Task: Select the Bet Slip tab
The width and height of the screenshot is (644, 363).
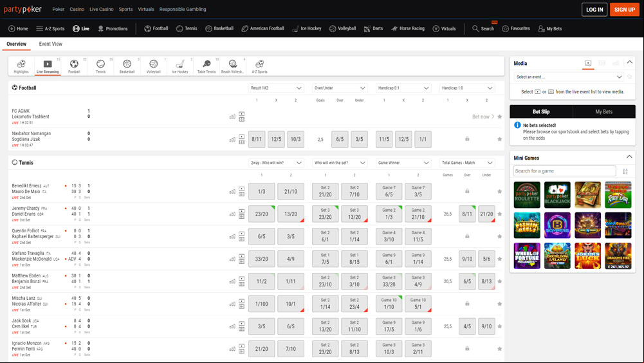Action: (541, 111)
